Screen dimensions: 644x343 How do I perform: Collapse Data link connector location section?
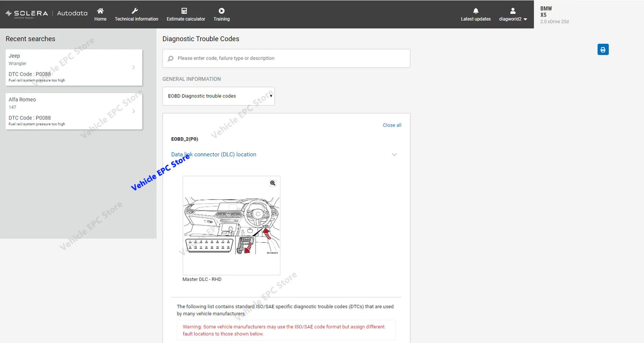[x=214, y=154]
